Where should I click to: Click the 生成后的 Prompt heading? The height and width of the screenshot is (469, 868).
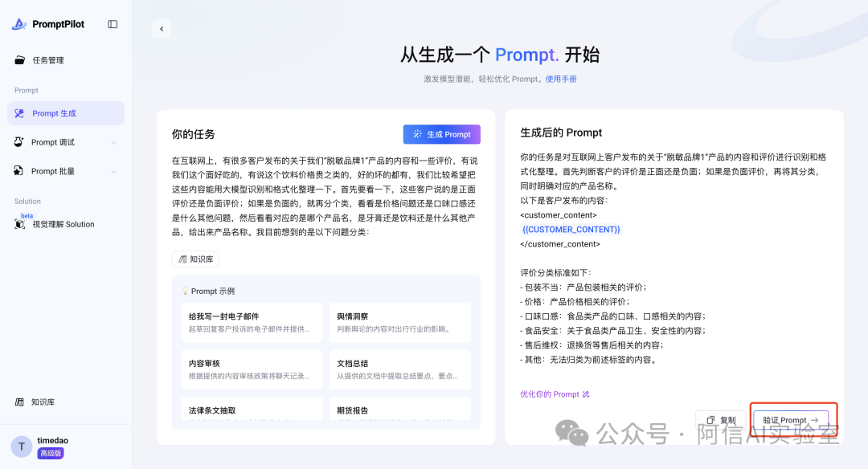point(561,133)
